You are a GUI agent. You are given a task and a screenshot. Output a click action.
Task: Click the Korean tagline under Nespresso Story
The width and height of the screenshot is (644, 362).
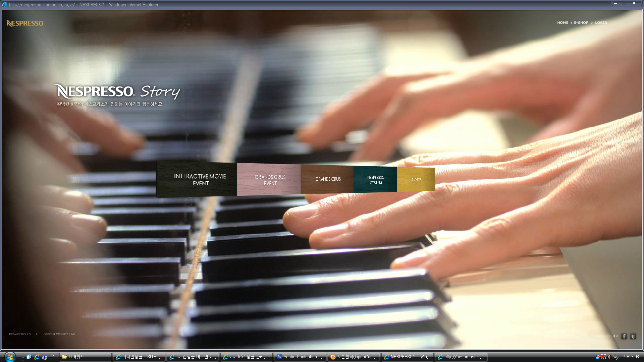tap(110, 104)
